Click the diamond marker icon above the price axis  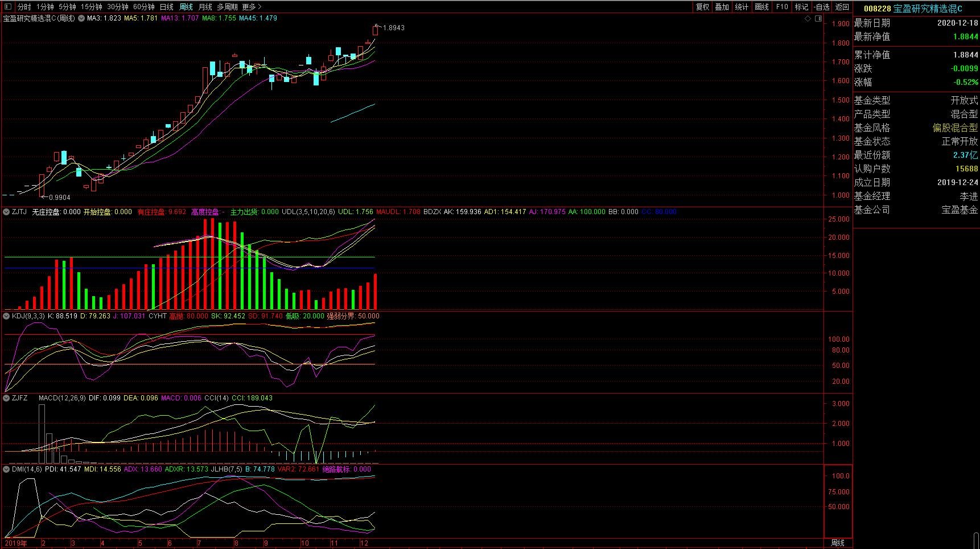coord(808,19)
